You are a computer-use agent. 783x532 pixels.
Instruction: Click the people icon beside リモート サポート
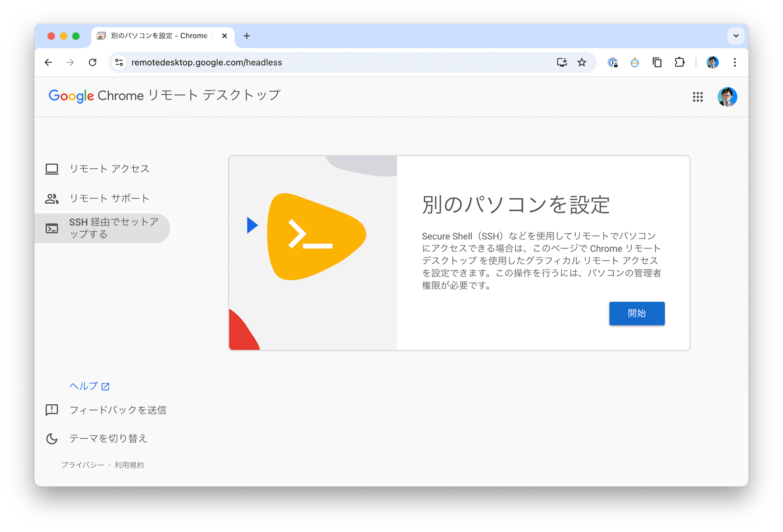point(52,198)
